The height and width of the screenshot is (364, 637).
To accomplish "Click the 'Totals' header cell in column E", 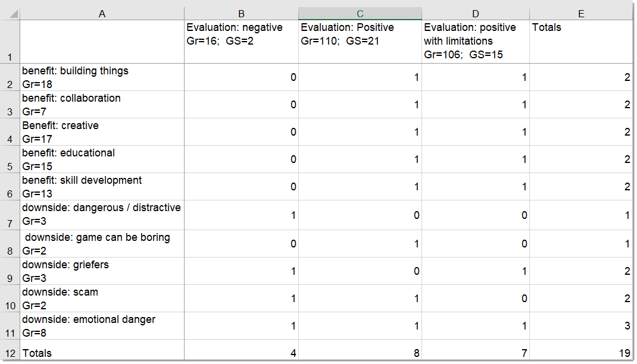I will [x=582, y=42].
